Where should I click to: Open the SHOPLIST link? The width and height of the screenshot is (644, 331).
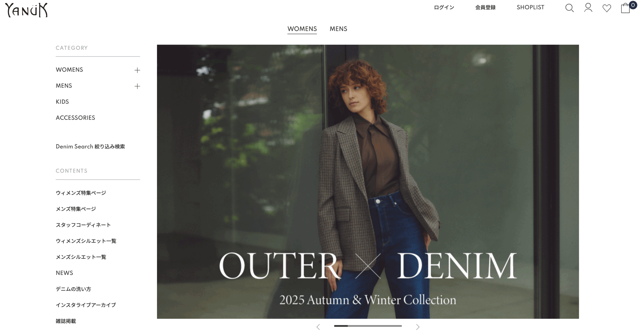530,7
